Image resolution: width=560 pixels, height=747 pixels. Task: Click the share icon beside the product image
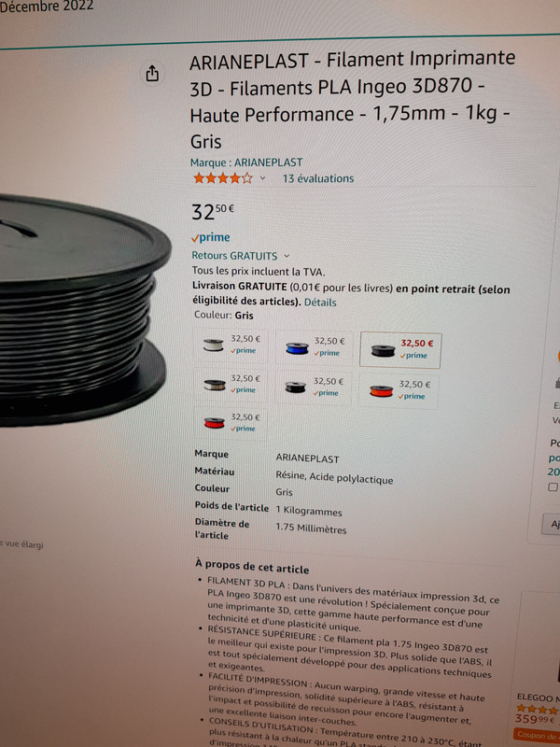tap(152, 74)
